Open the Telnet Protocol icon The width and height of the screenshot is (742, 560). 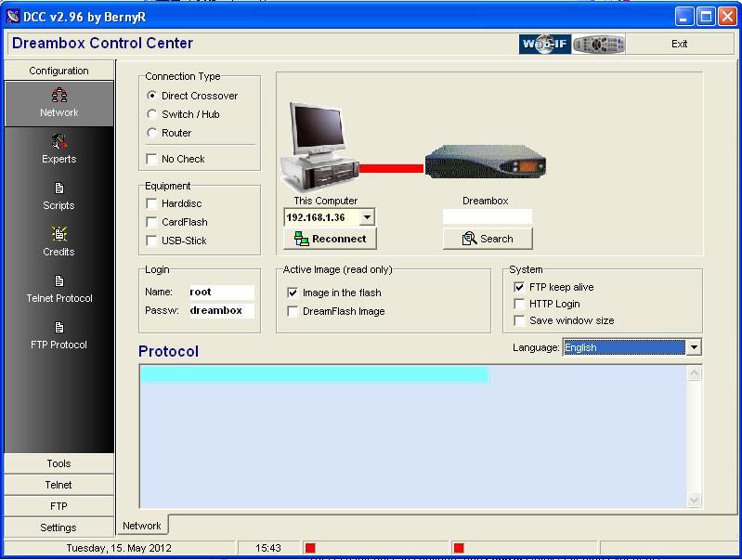pos(59,281)
